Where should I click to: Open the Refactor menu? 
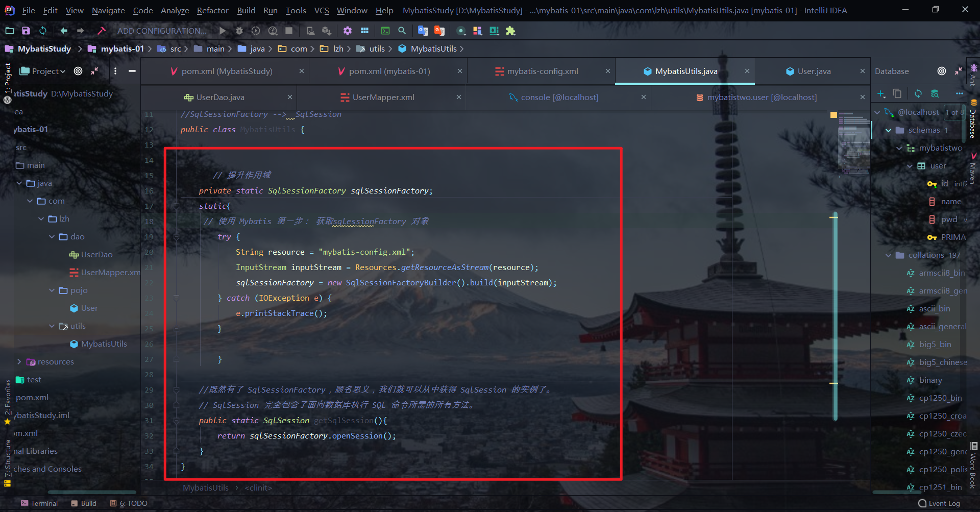click(212, 10)
